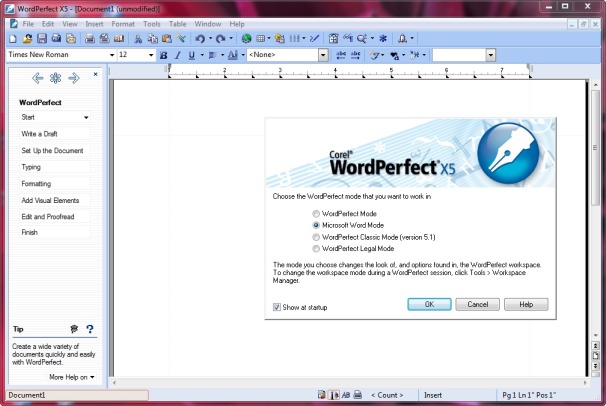Open the Undo history dropdown arrow

pyautogui.click(x=210, y=38)
